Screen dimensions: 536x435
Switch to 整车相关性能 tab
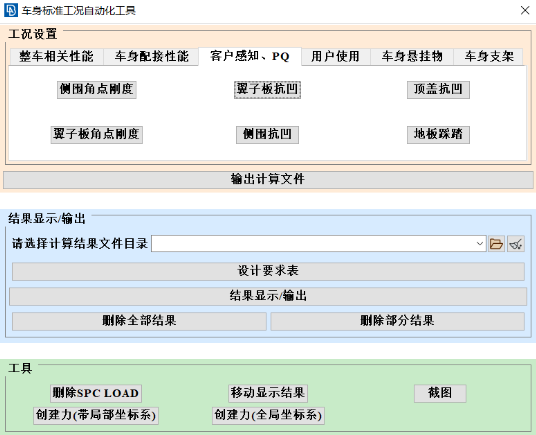[x=56, y=56]
